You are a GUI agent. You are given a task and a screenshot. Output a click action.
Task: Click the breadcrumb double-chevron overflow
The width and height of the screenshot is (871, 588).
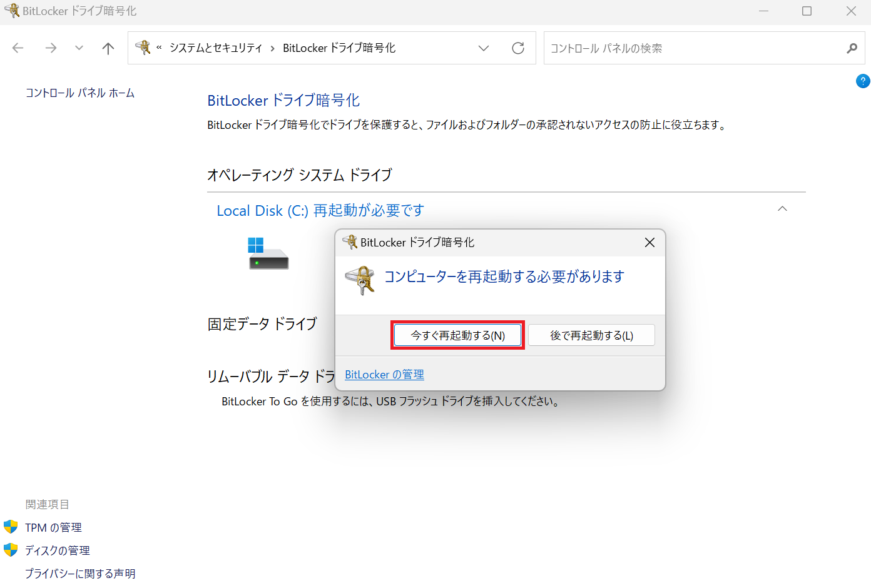(x=159, y=48)
